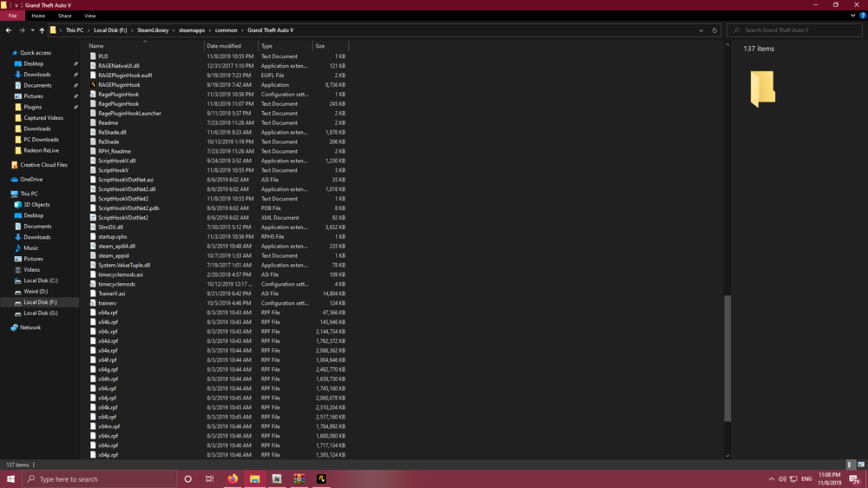Go up one folder level
The height and width of the screenshot is (488, 868).
pyautogui.click(x=42, y=30)
